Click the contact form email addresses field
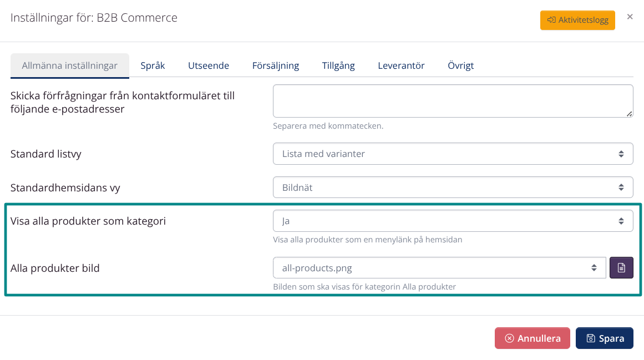The image size is (644, 360). click(x=452, y=100)
